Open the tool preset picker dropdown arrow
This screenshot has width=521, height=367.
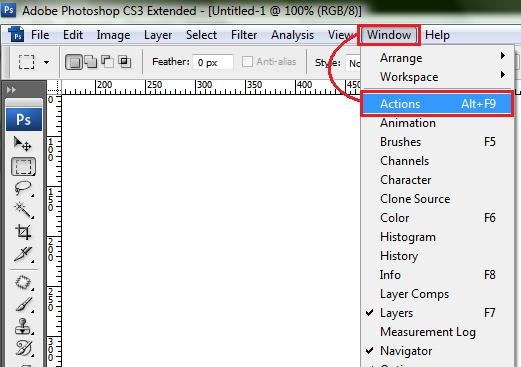47,62
